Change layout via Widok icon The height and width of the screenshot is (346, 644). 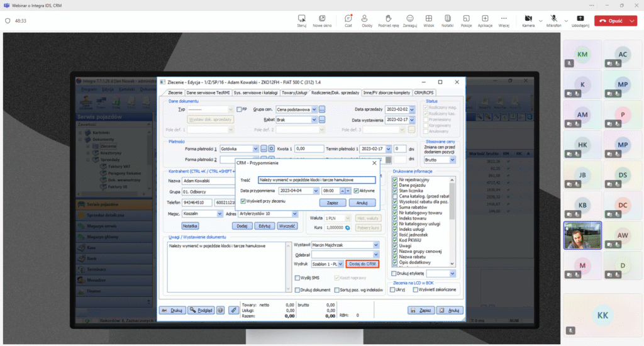(x=428, y=21)
